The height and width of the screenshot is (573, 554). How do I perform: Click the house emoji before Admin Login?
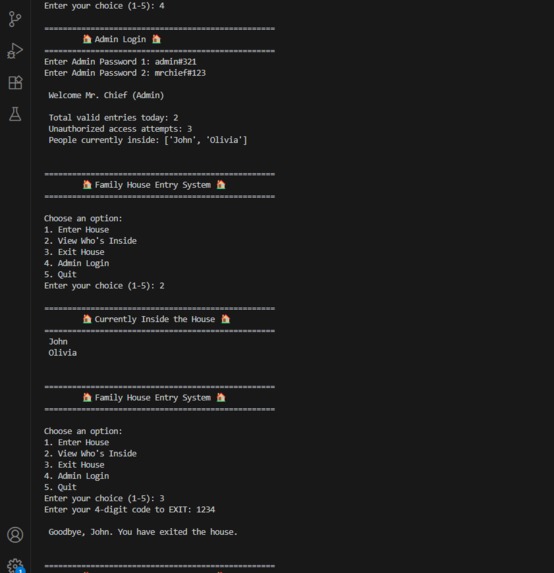(x=87, y=39)
